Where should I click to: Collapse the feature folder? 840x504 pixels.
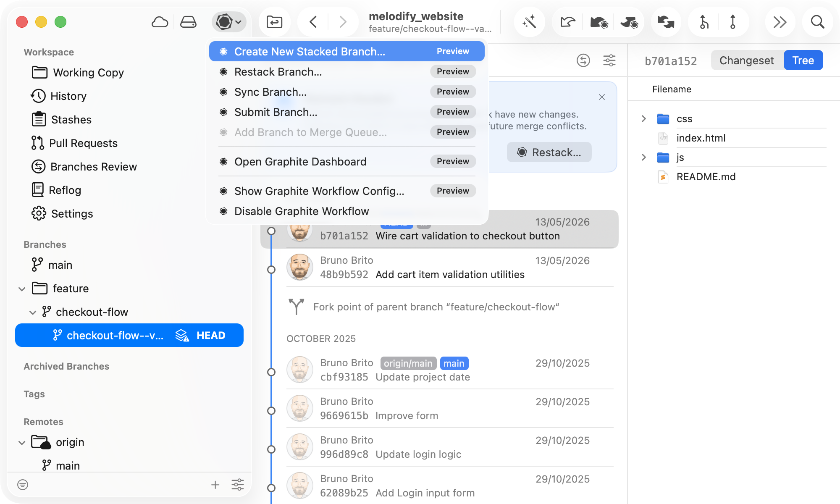(x=22, y=289)
